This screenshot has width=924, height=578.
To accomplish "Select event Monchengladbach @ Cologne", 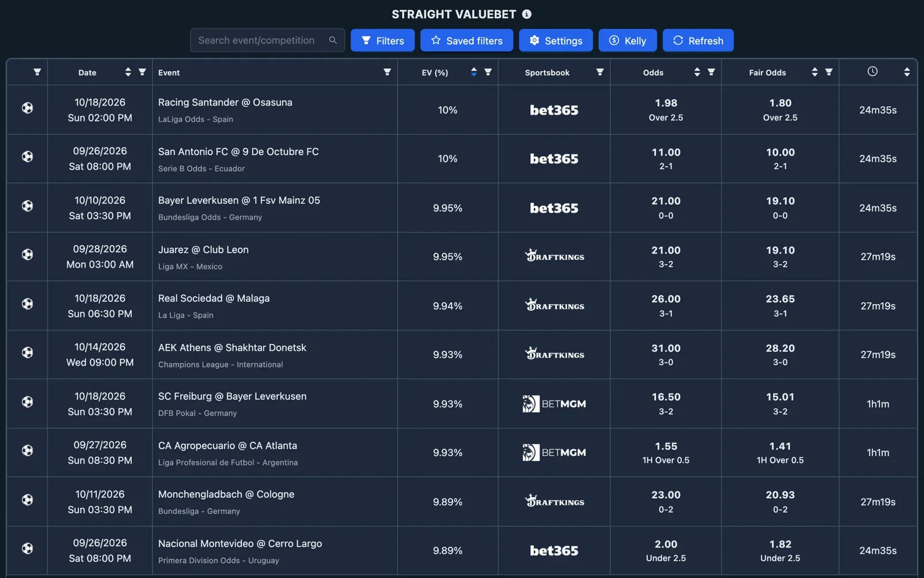I will point(226,494).
